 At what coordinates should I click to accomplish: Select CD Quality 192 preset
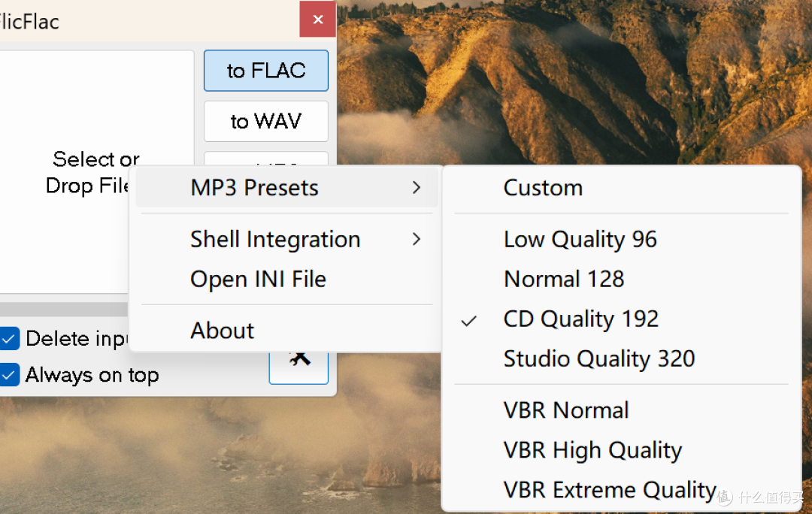[622, 319]
